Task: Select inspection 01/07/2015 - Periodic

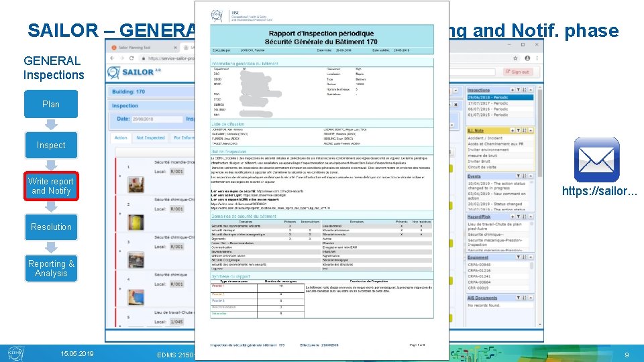Action: (500, 115)
